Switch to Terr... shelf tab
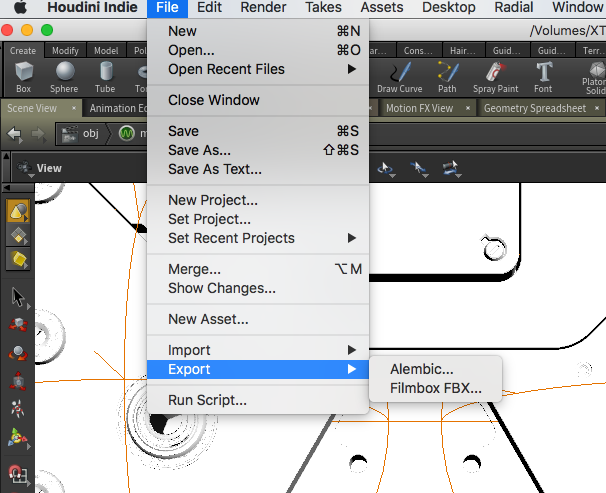Screen dimensions: 606x493 click(591, 51)
